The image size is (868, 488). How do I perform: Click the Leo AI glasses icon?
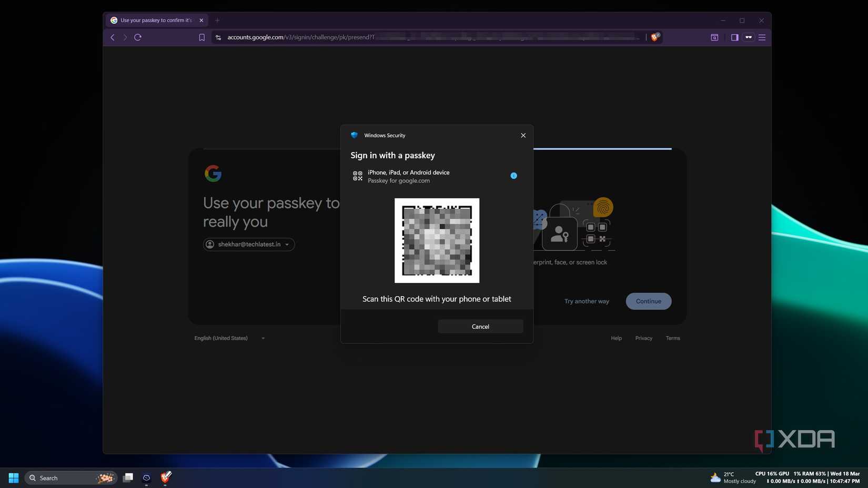(749, 37)
